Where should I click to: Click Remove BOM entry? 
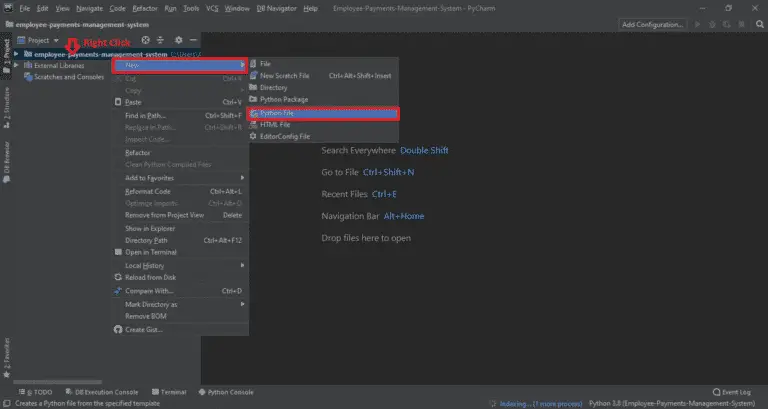pyautogui.click(x=180, y=316)
